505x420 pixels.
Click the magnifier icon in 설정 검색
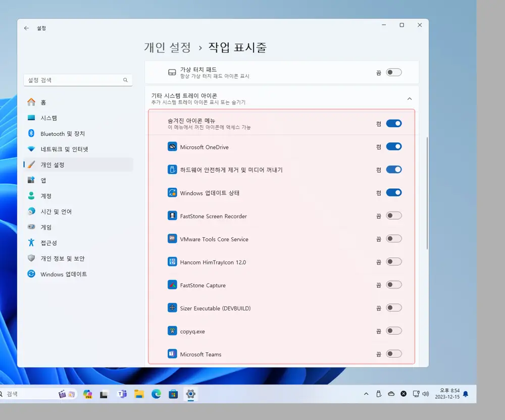[125, 80]
